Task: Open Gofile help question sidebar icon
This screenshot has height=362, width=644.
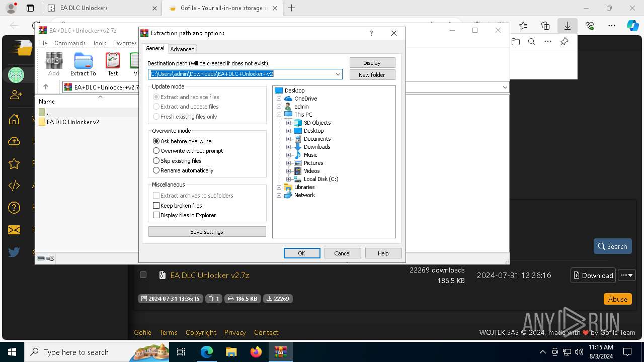Action: 14,208
